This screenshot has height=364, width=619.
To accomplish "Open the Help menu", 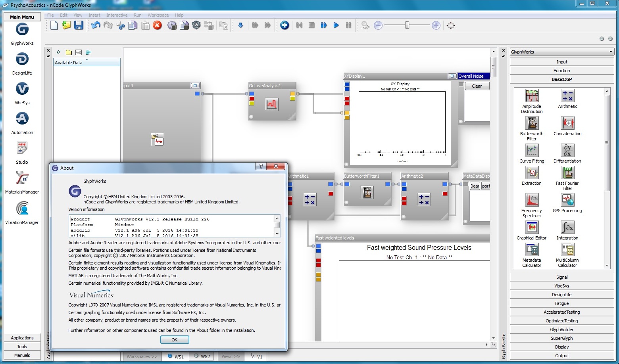I will tap(179, 15).
